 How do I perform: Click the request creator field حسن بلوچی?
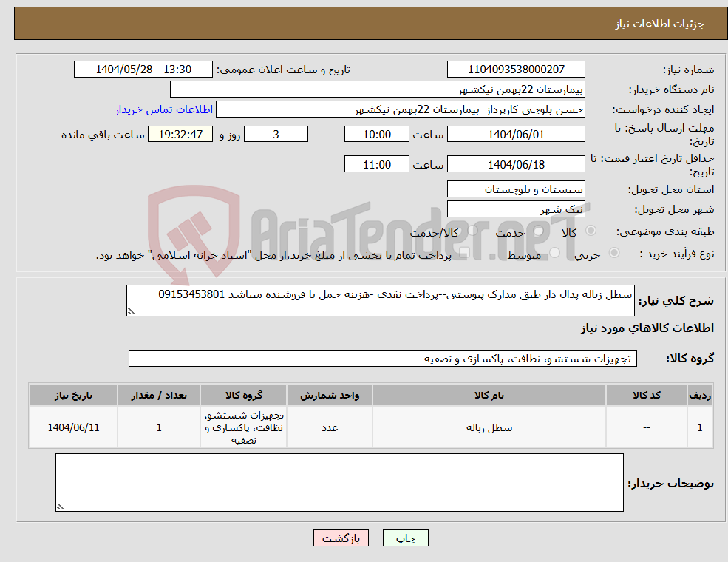click(x=400, y=109)
